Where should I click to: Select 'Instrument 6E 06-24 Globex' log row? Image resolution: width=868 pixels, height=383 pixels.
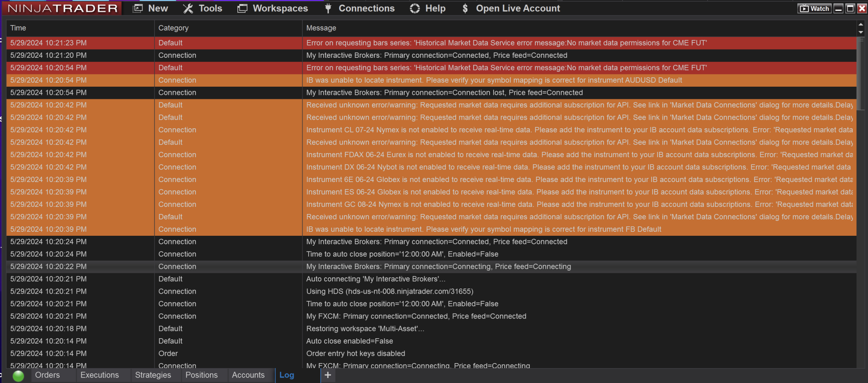[431, 180]
